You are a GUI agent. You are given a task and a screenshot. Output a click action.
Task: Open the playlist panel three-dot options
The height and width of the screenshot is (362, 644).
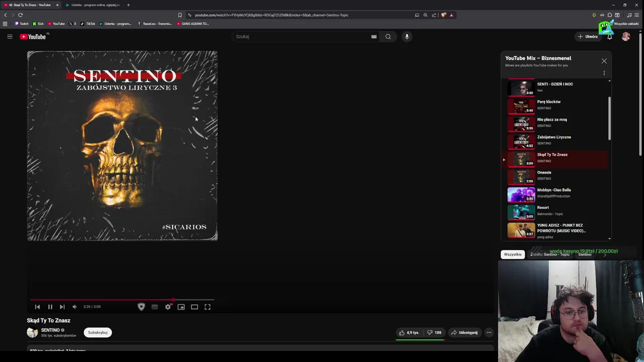(x=604, y=73)
